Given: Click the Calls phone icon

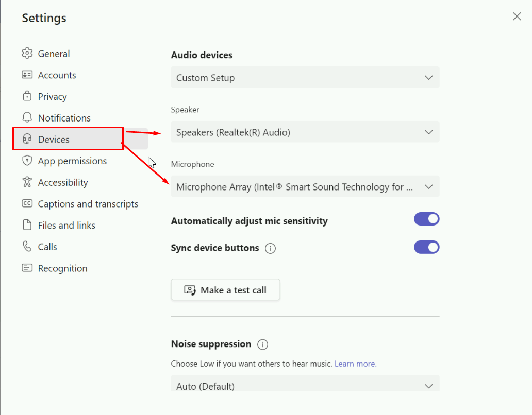Looking at the screenshot, I should 27,247.
